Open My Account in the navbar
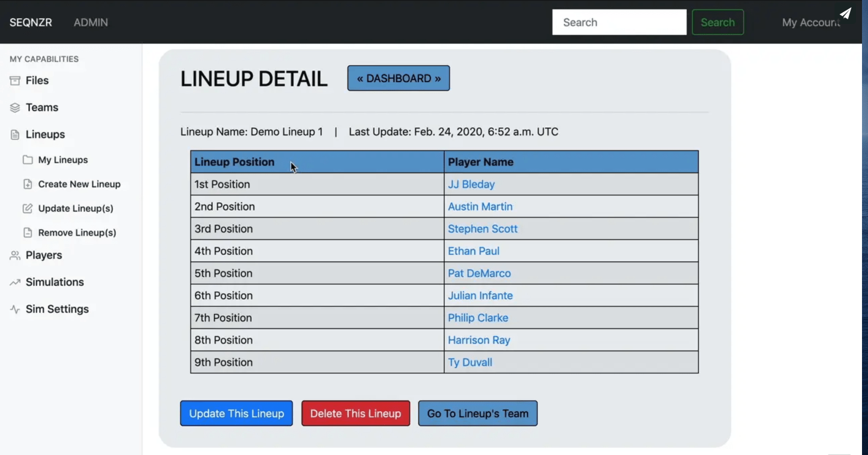This screenshot has width=868, height=455. pyautogui.click(x=811, y=22)
